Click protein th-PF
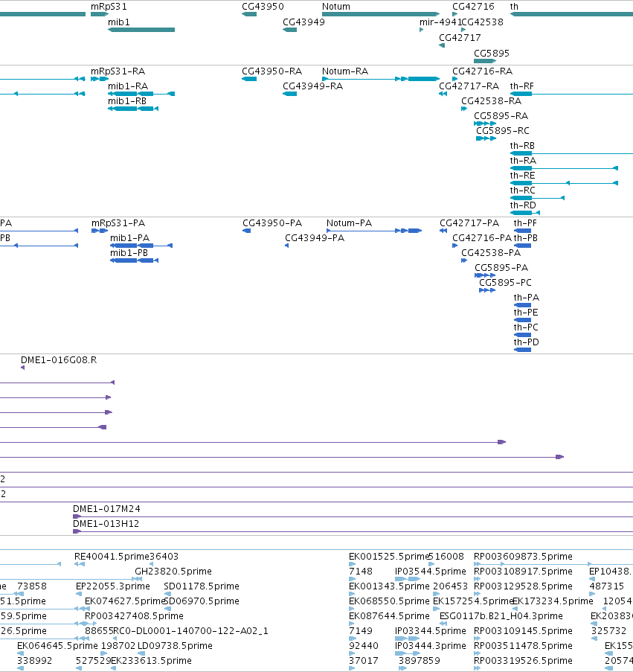Screen dimensions: 633x672 [522, 231]
